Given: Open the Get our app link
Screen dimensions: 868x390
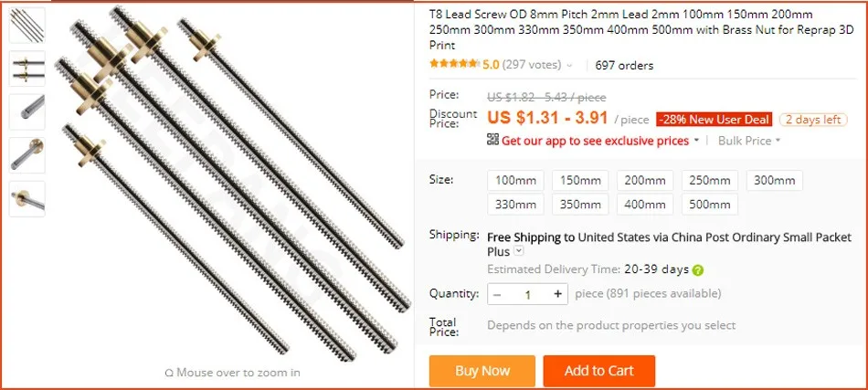Looking at the screenshot, I should tap(595, 141).
